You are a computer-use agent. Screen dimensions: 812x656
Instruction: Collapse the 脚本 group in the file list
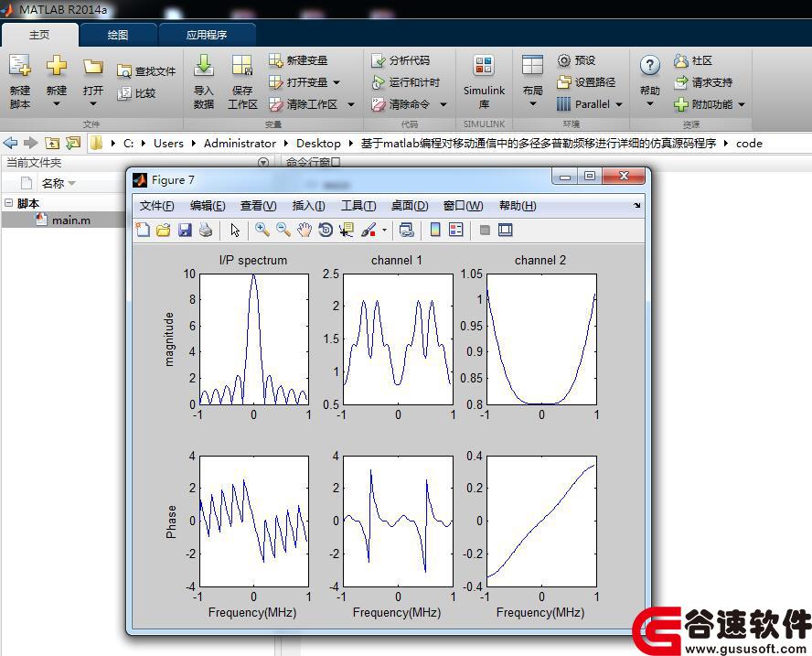pyautogui.click(x=8, y=203)
